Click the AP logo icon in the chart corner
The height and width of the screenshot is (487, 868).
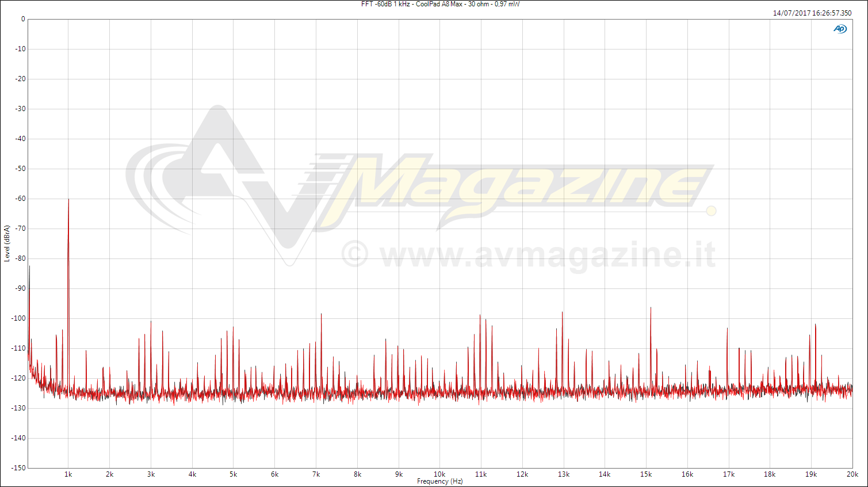[840, 29]
